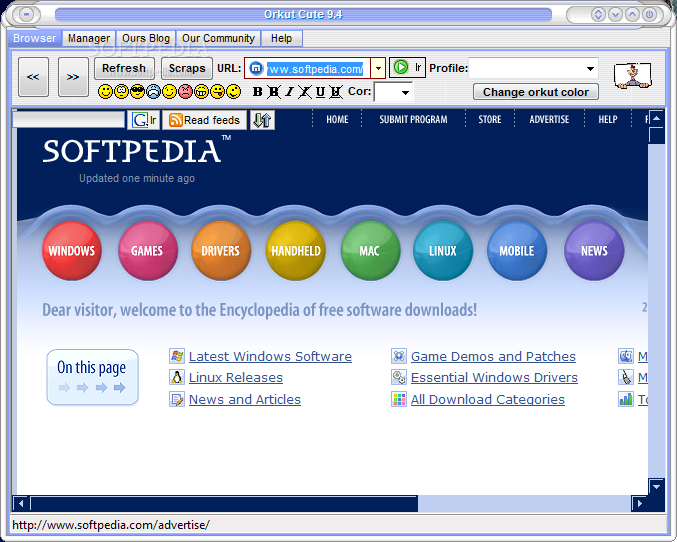
Task: Click the blue MOBILE category ball
Action: pos(517,250)
